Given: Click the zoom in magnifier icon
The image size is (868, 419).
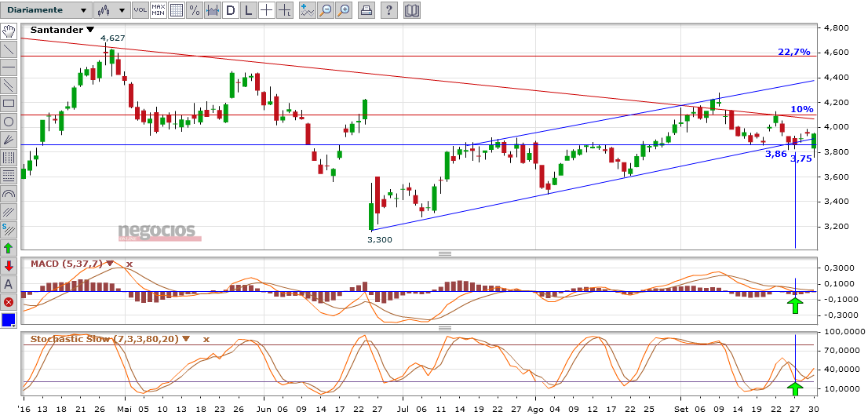Looking at the screenshot, I should click(x=344, y=10).
